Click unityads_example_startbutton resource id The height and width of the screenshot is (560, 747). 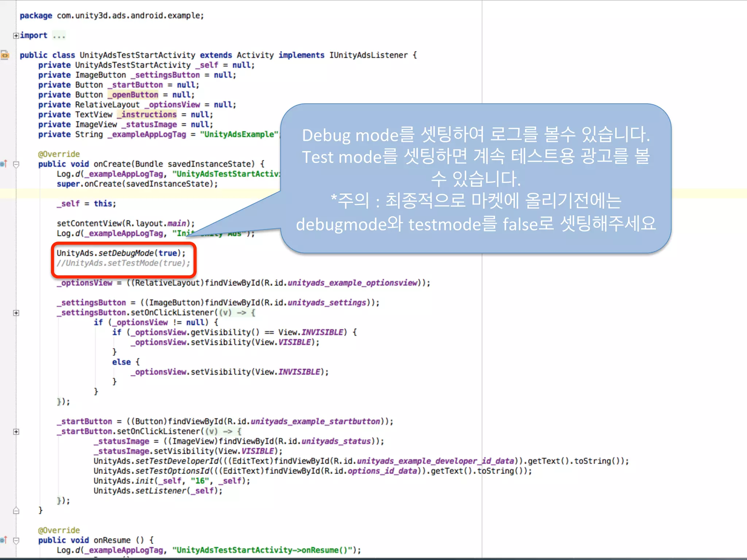315,421
